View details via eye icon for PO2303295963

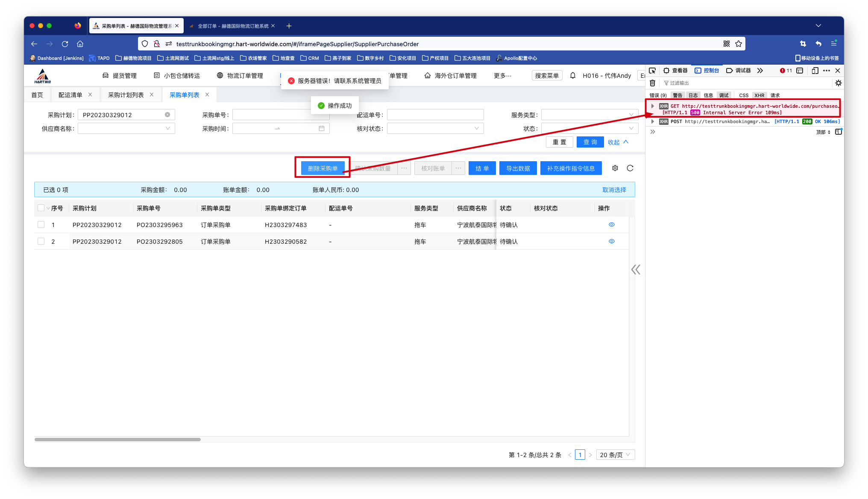(x=611, y=224)
